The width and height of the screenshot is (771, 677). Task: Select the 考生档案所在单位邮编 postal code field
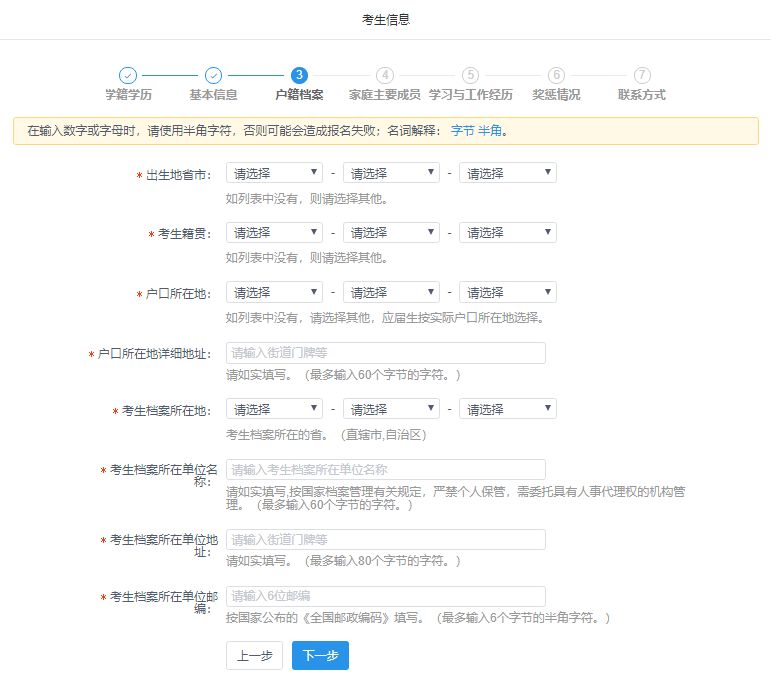(x=386, y=596)
